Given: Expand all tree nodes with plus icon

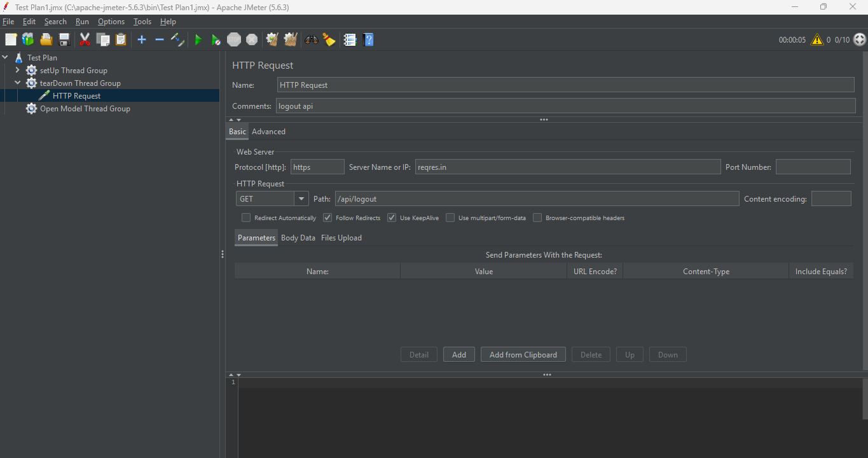Looking at the screenshot, I should 142,39.
